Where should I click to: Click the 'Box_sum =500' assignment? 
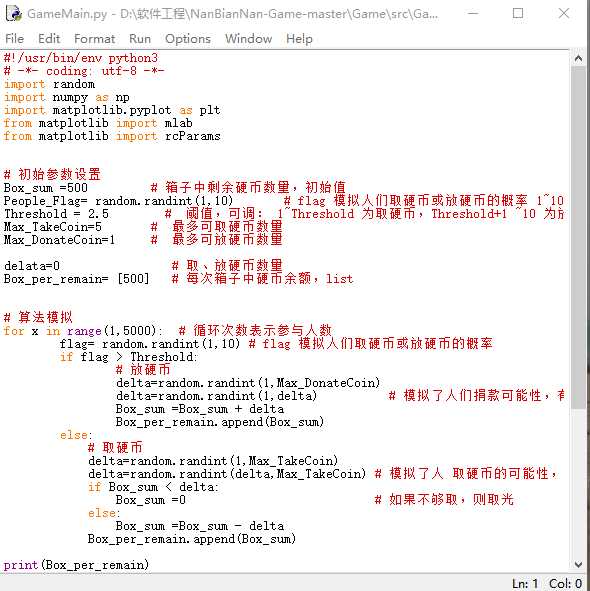click(x=46, y=188)
